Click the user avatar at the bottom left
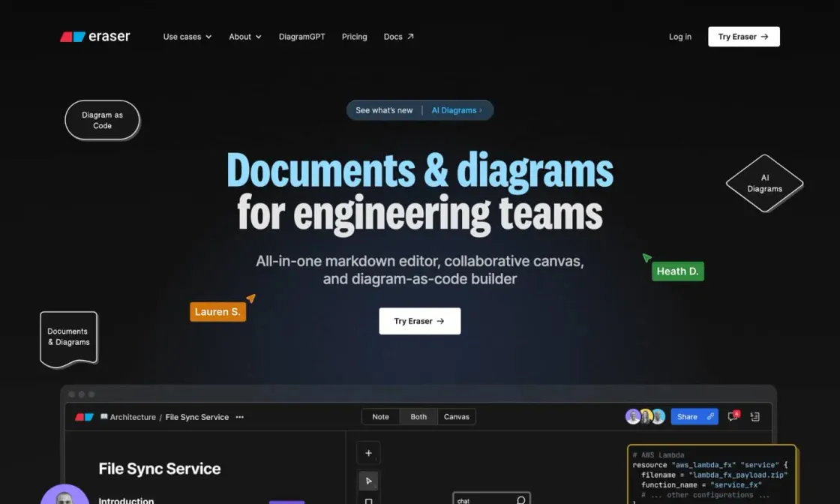Screen dimensions: 840x504 pos(64,495)
